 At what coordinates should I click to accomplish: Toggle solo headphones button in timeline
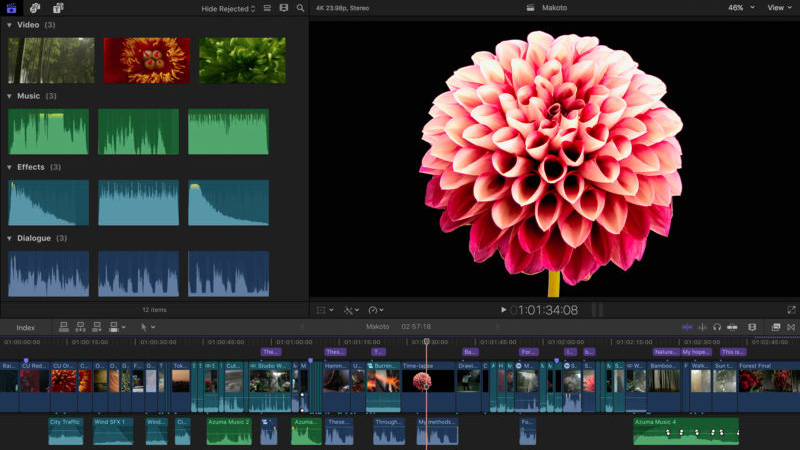pos(717,327)
